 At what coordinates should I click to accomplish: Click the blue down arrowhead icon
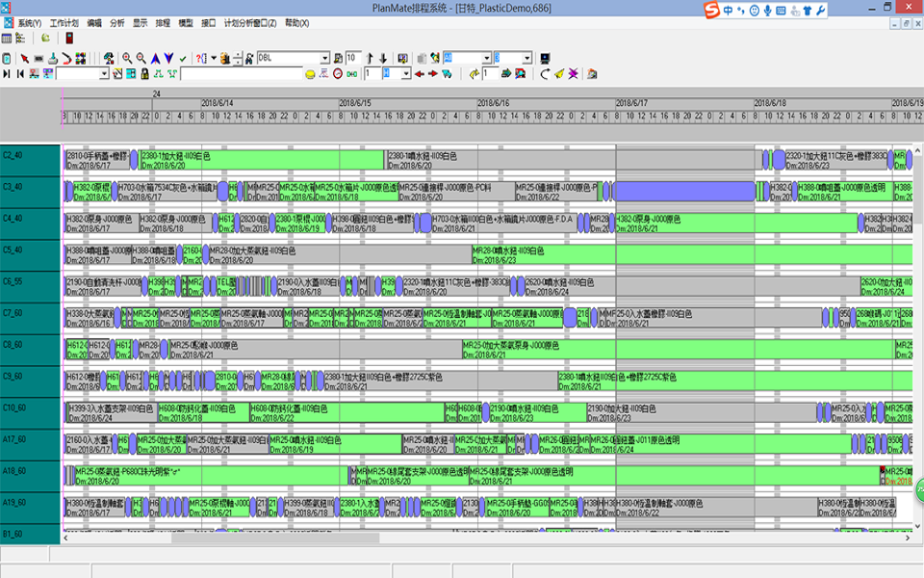169,59
